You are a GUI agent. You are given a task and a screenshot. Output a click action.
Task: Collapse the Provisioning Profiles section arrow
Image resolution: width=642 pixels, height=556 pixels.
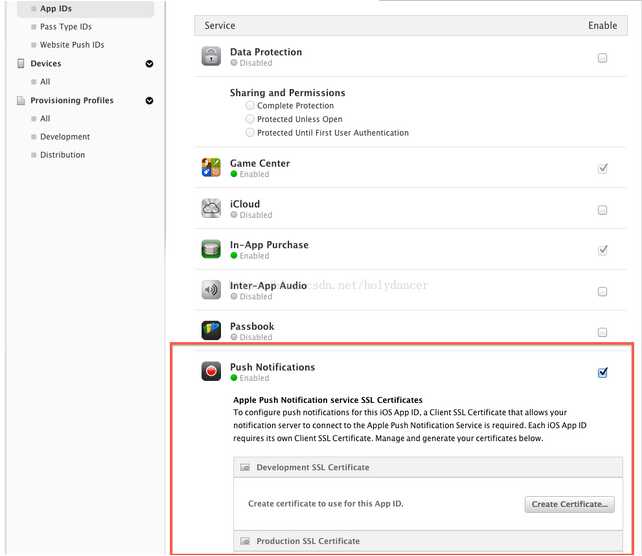pos(149,100)
